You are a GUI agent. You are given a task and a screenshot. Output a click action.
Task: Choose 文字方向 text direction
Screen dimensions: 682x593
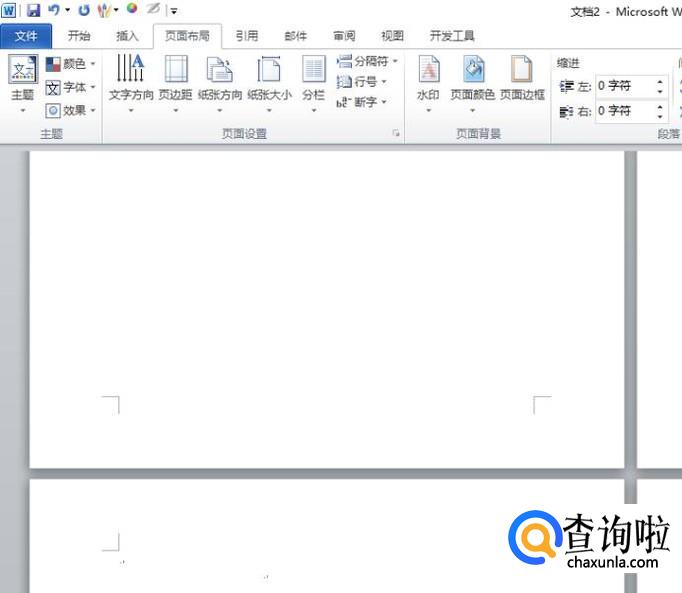[131, 84]
